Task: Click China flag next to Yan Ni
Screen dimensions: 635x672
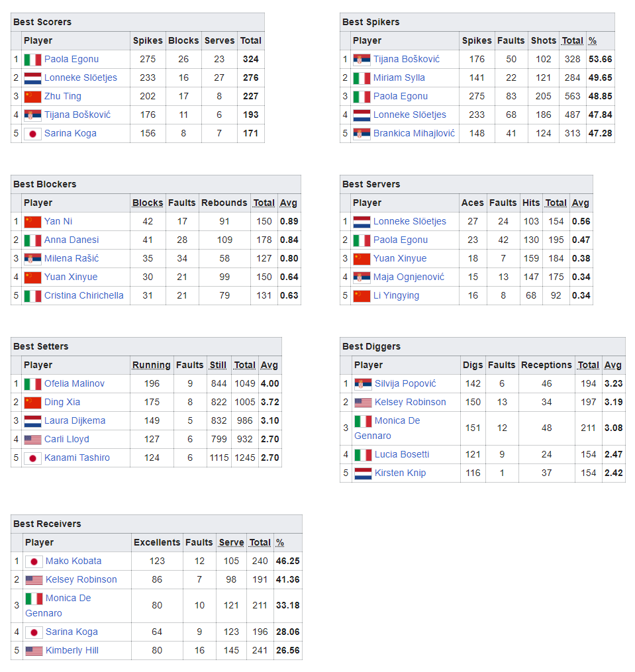Action: [32, 222]
